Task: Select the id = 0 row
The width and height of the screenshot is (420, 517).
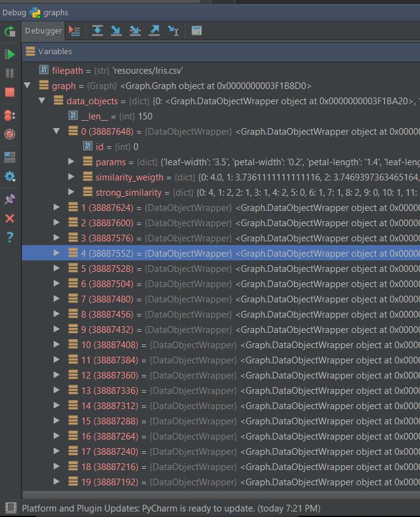Action: pos(221,146)
